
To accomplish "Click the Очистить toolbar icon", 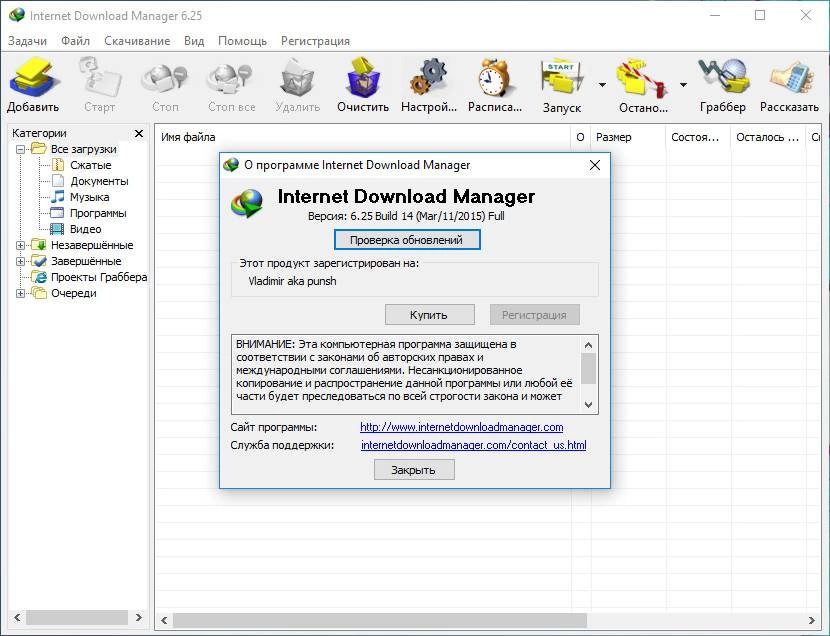I will (x=363, y=78).
